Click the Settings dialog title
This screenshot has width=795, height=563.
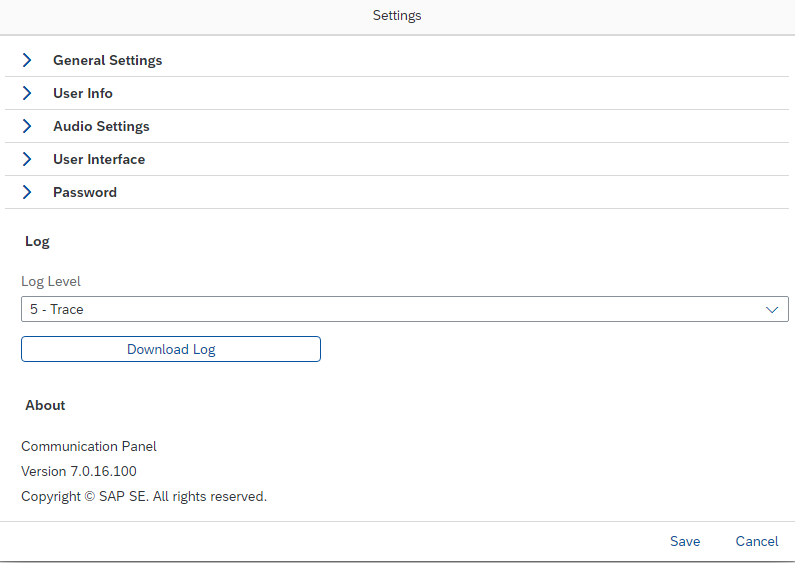pyautogui.click(x=397, y=16)
